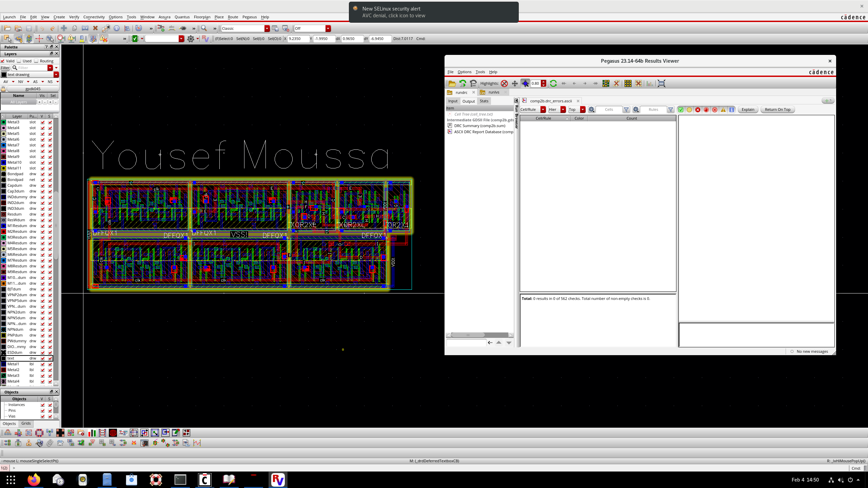Viewport: 868px width, 488px height.
Task: Open the Cell/Rule dropdown in Results Viewer
Action: pyautogui.click(x=543, y=109)
